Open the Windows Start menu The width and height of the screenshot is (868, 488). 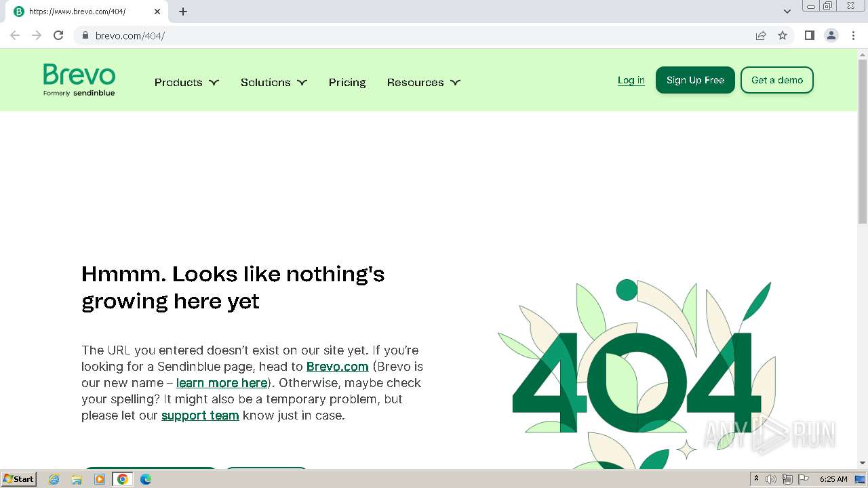pyautogui.click(x=19, y=479)
